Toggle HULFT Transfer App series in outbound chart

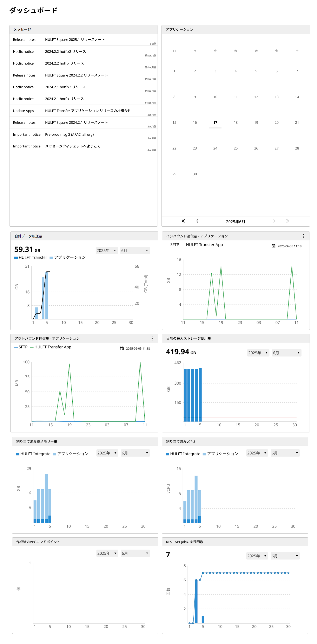(51, 347)
